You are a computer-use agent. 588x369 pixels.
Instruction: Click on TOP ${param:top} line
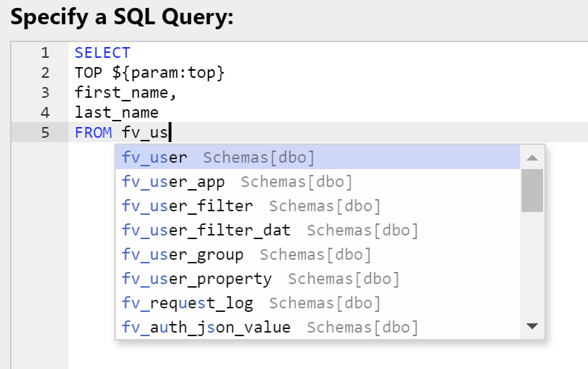(149, 73)
